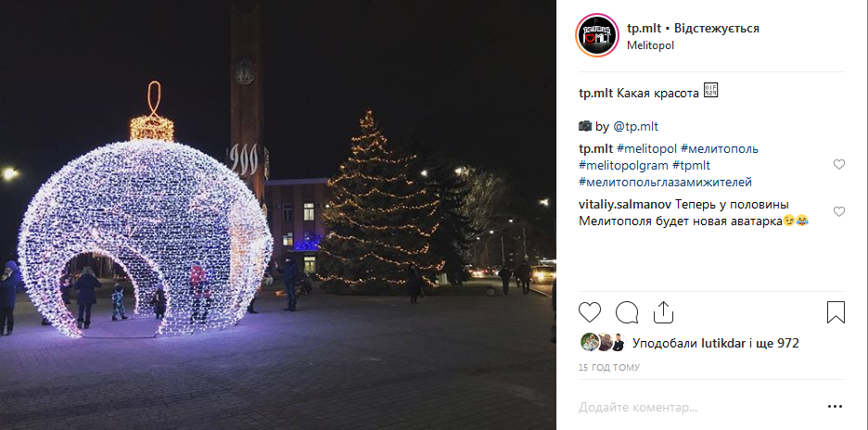Open the Melitopol location link
This screenshot has height=430, width=868.
click(650, 45)
